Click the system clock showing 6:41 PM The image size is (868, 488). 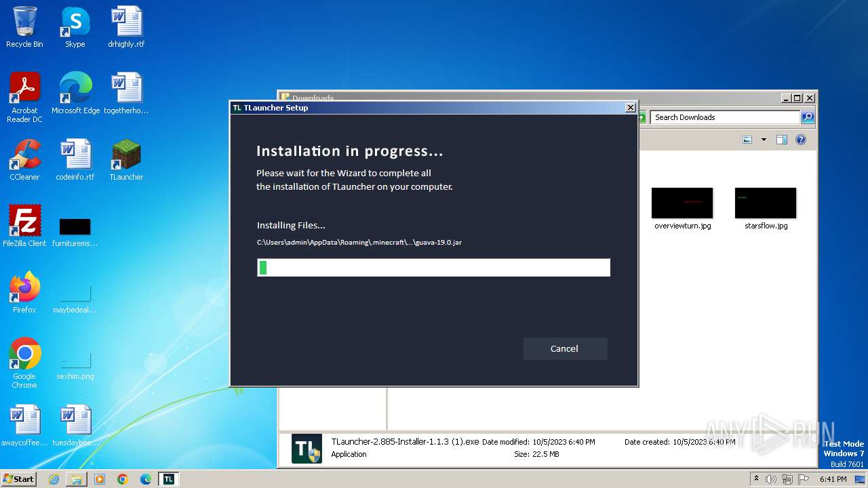coord(833,479)
